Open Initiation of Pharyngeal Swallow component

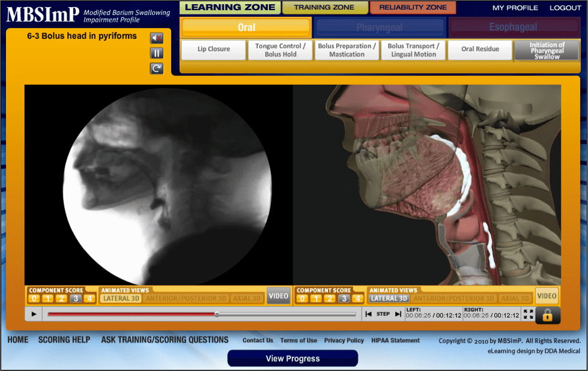(547, 50)
